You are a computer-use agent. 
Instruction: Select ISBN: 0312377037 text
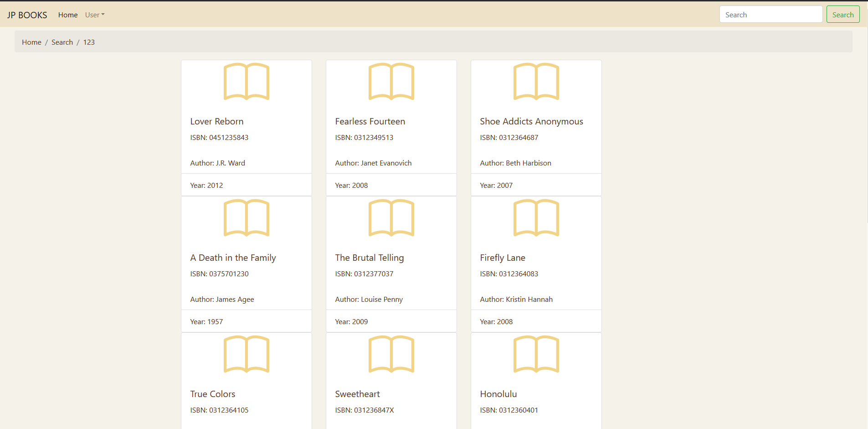(x=364, y=274)
